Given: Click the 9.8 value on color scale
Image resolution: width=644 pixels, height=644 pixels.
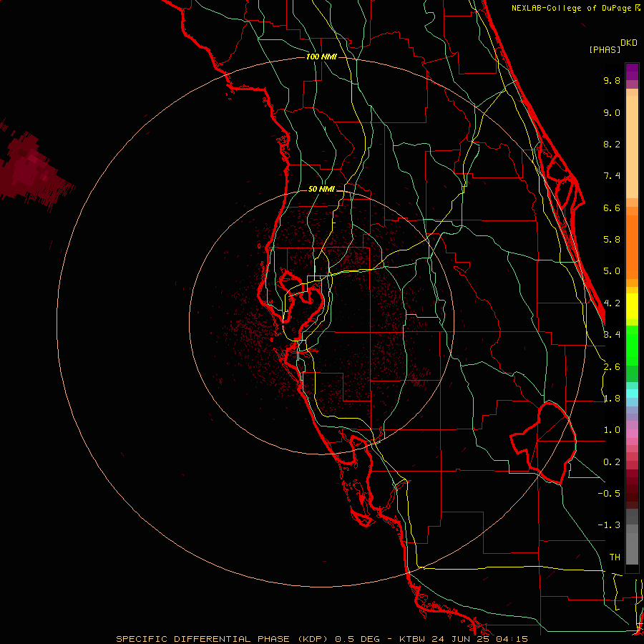Looking at the screenshot, I should (x=612, y=80).
